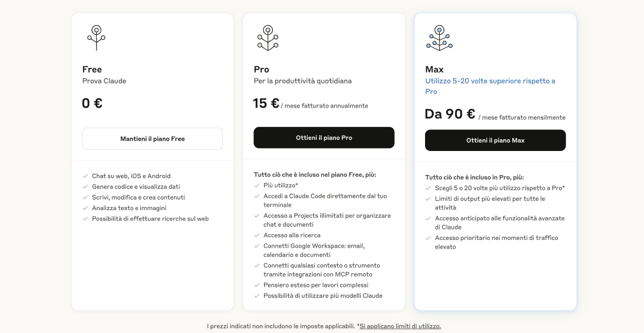Image resolution: width=644 pixels, height=333 pixels.
Task: Click the Free plan sprout icon
Action: pos(96,37)
